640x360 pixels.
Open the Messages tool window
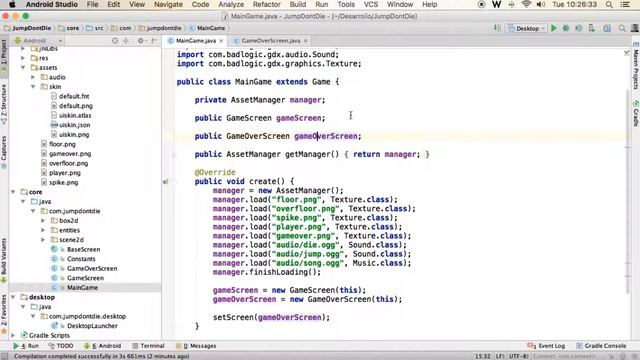pyautogui.click(x=196, y=346)
